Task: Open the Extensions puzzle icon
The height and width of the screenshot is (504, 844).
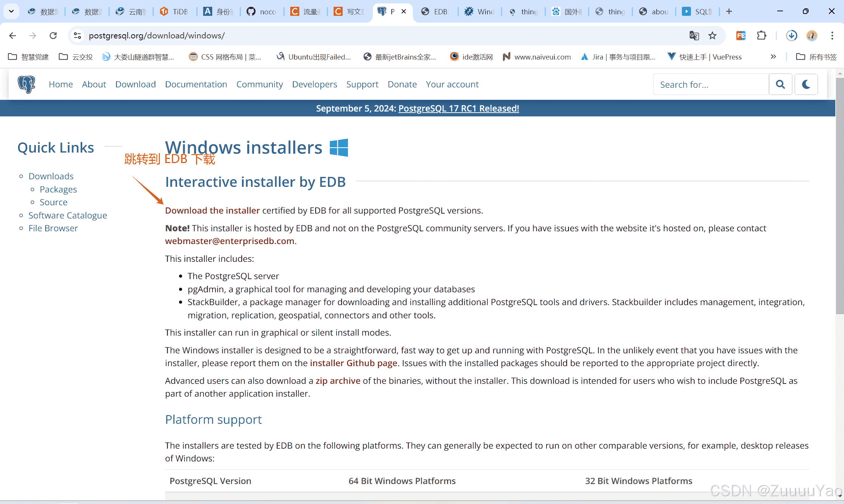Action: (762, 35)
